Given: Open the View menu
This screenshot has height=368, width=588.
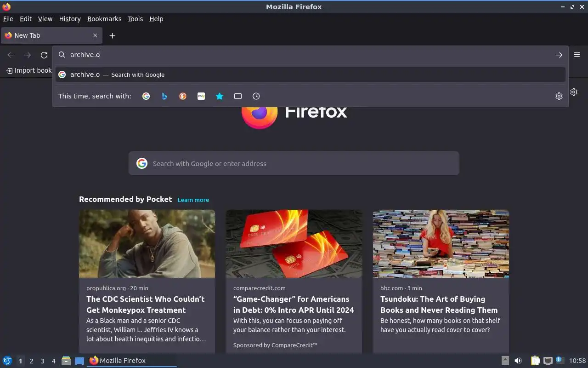Looking at the screenshot, I should [x=45, y=19].
